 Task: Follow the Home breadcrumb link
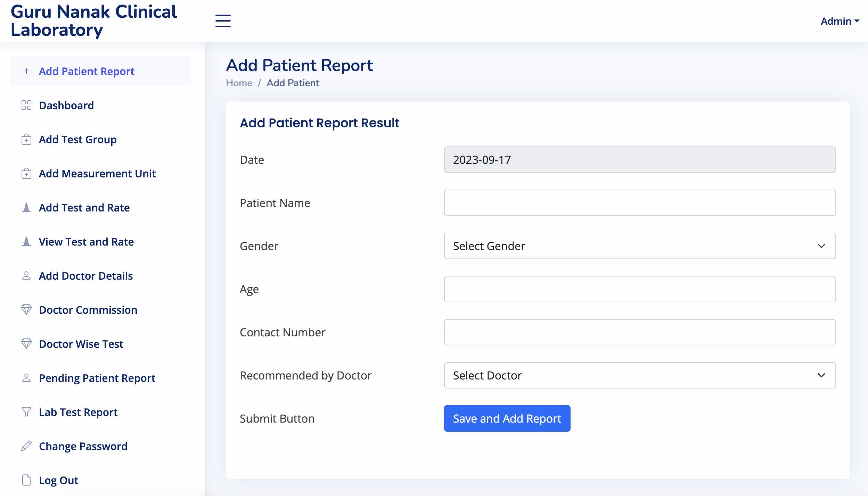pos(239,83)
